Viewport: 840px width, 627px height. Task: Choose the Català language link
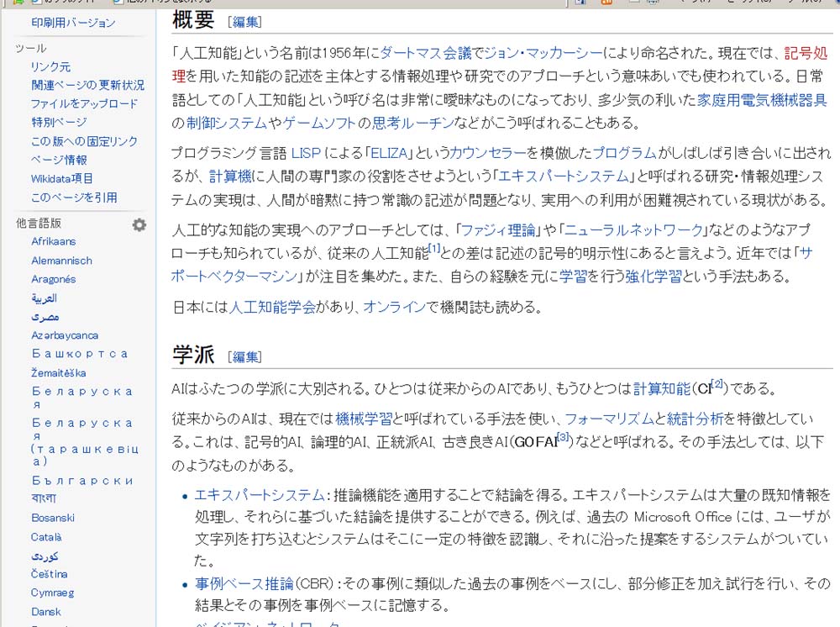click(x=46, y=537)
